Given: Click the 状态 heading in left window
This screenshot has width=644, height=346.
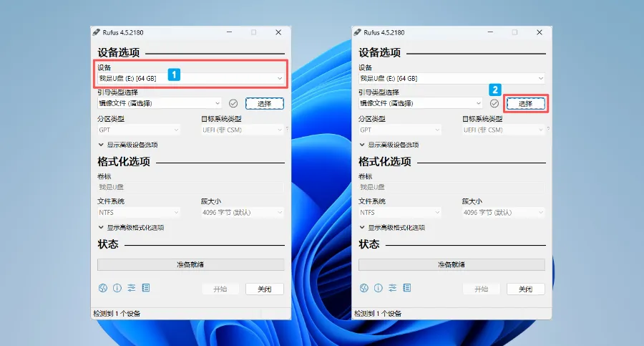Looking at the screenshot, I should [108, 244].
